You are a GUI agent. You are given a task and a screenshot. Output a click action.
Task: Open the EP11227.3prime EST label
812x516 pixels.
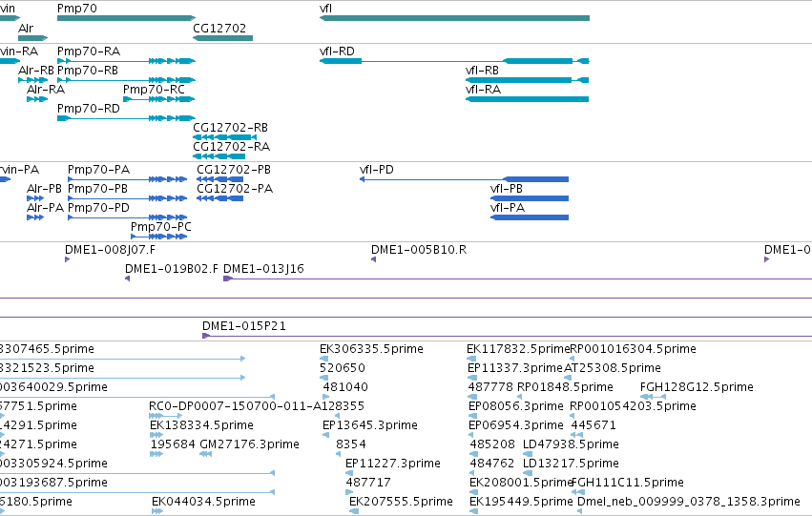click(392, 464)
